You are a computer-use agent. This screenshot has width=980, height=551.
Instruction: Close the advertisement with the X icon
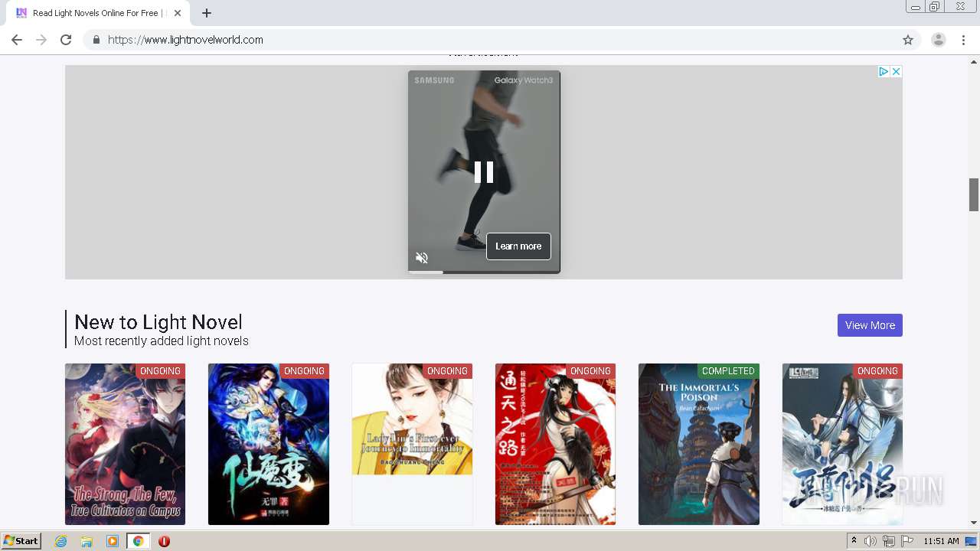coord(896,71)
